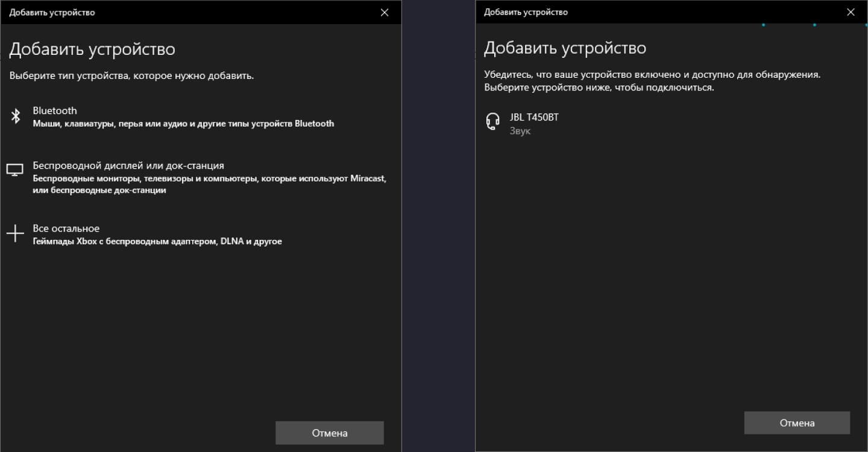Click Отмена in the right device-list dialog

(797, 423)
